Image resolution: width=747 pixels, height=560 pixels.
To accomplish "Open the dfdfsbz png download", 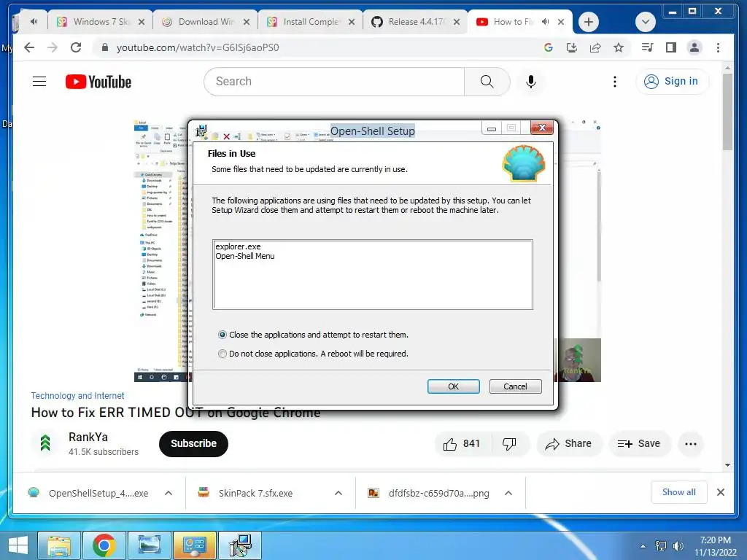I will coord(429,494).
